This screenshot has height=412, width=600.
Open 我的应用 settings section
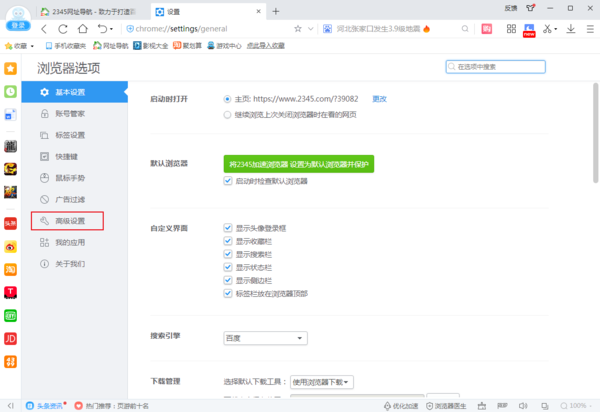pyautogui.click(x=74, y=242)
